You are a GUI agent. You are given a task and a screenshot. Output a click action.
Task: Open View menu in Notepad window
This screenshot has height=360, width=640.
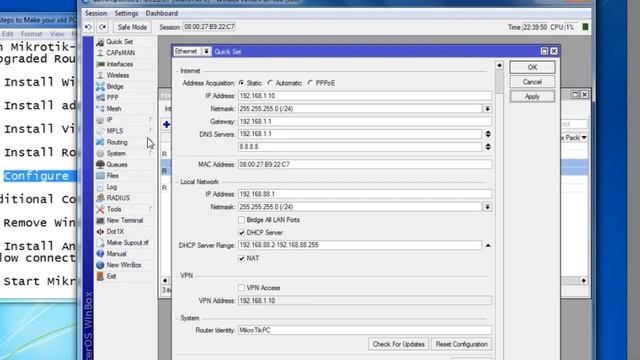[57, 34]
